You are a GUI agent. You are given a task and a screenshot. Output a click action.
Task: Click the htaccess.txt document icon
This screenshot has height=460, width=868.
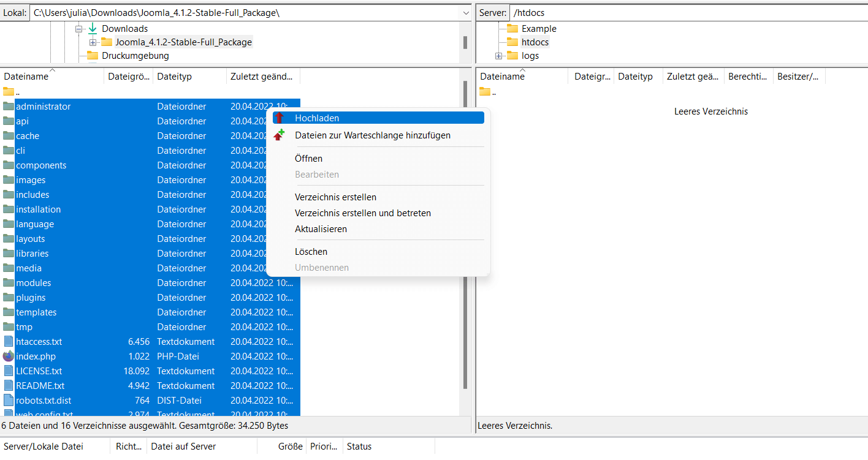point(9,341)
